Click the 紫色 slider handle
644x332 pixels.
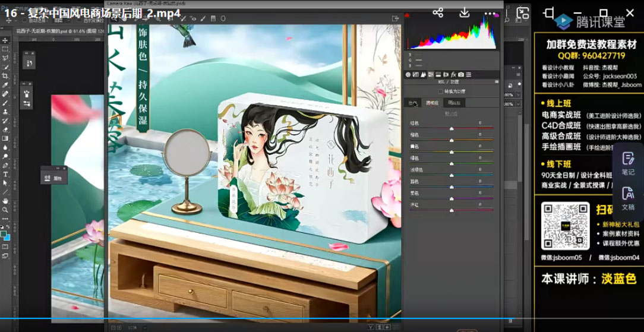tap(452, 198)
